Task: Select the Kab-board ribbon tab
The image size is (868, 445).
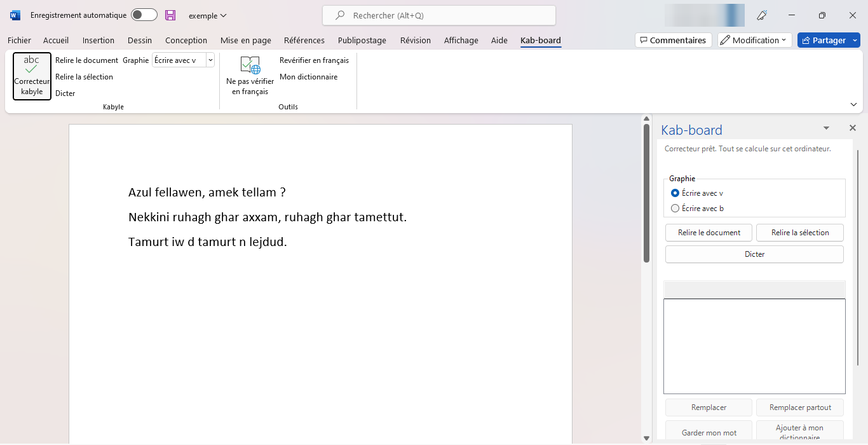Action: pos(541,40)
